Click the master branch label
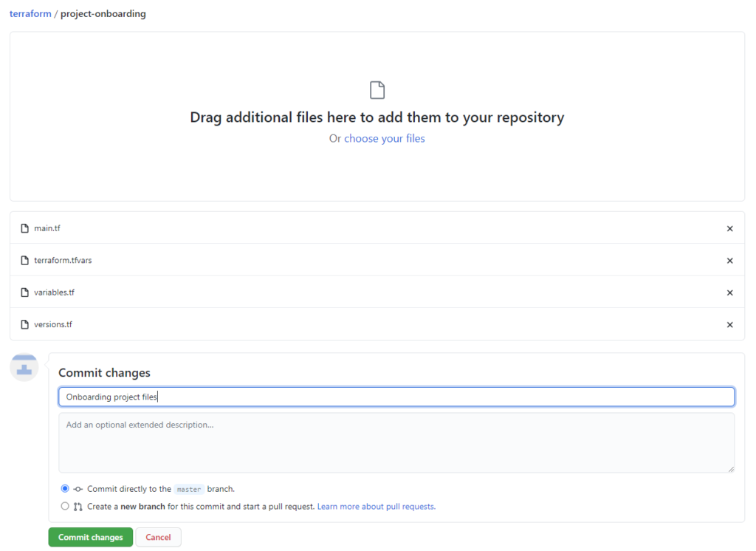Viewport: 756px width, 551px height. (x=188, y=489)
